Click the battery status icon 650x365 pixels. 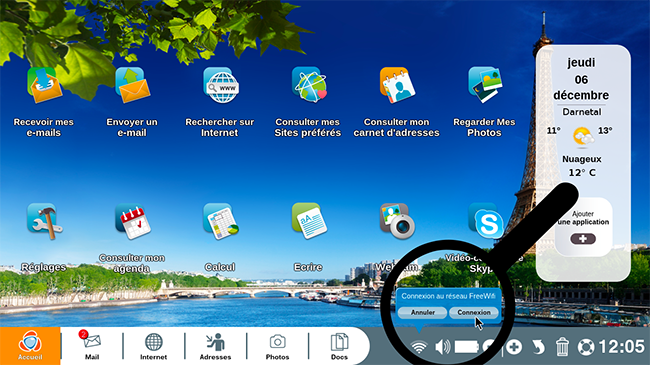[467, 347]
